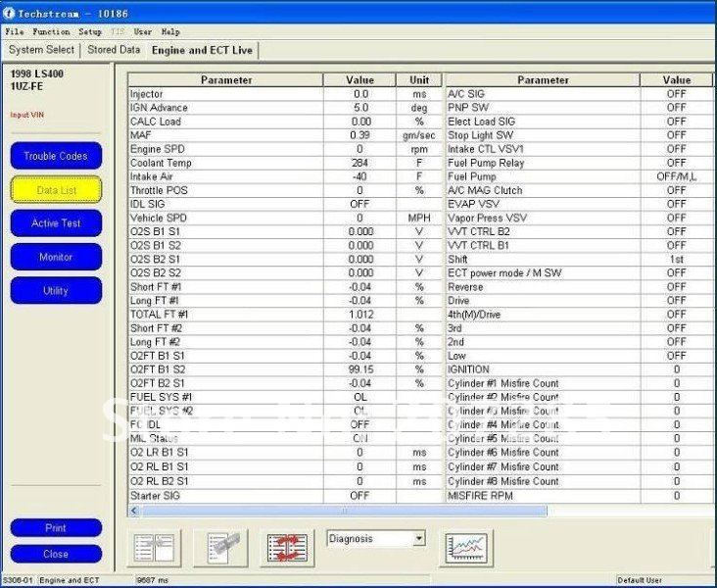The width and height of the screenshot is (717, 588).
Task: Select the A/C SIG parameter row
Action: tap(579, 94)
